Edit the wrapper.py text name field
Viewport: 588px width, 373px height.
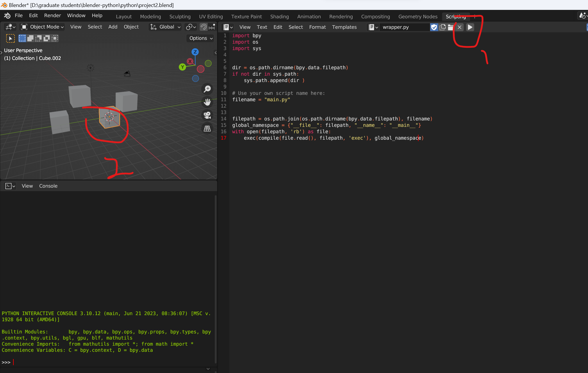(x=405, y=27)
